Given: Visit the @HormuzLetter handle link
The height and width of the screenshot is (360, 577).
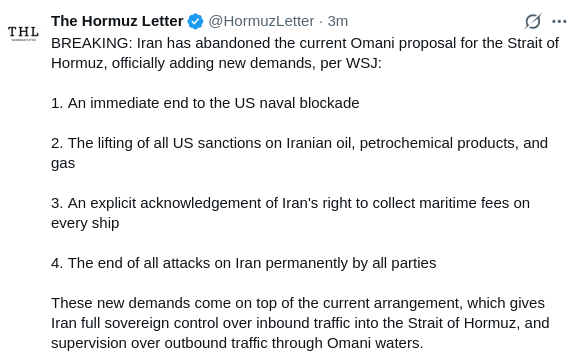Looking at the screenshot, I should click(x=261, y=21).
